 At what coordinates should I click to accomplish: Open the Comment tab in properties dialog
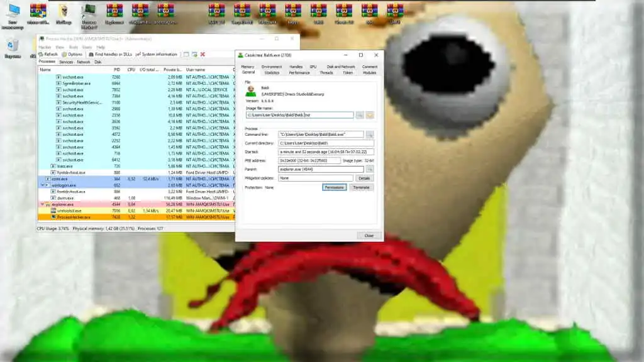[x=369, y=67]
